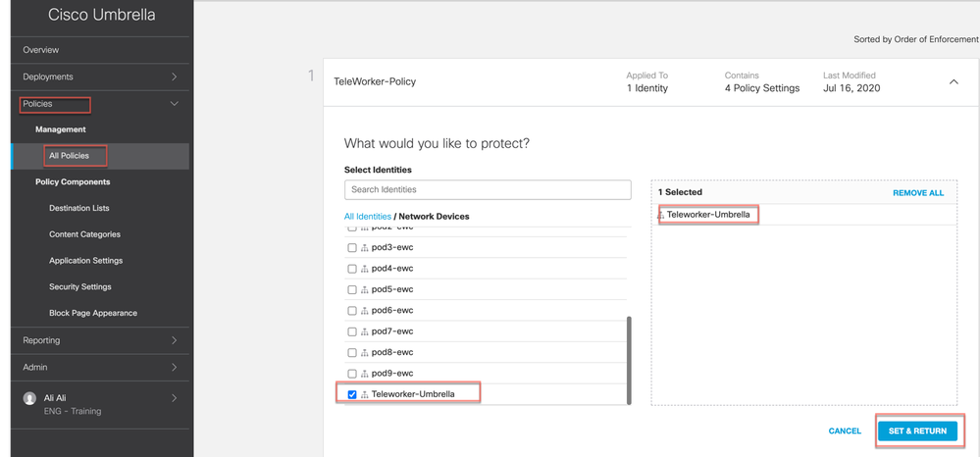Click the 1 Identity applied-to value
Viewport: 980px width, 457px height.
647,89
